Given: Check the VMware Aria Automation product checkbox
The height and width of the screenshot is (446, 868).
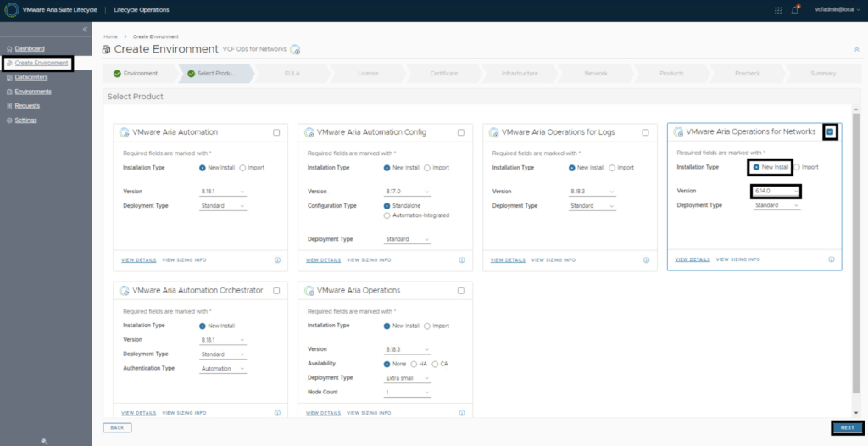Looking at the screenshot, I should click(276, 132).
